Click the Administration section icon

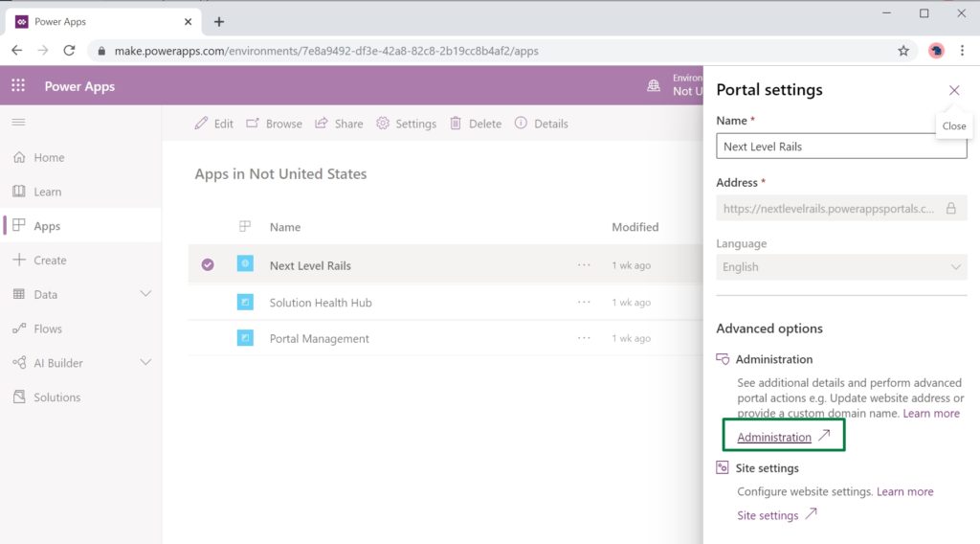[723, 359]
